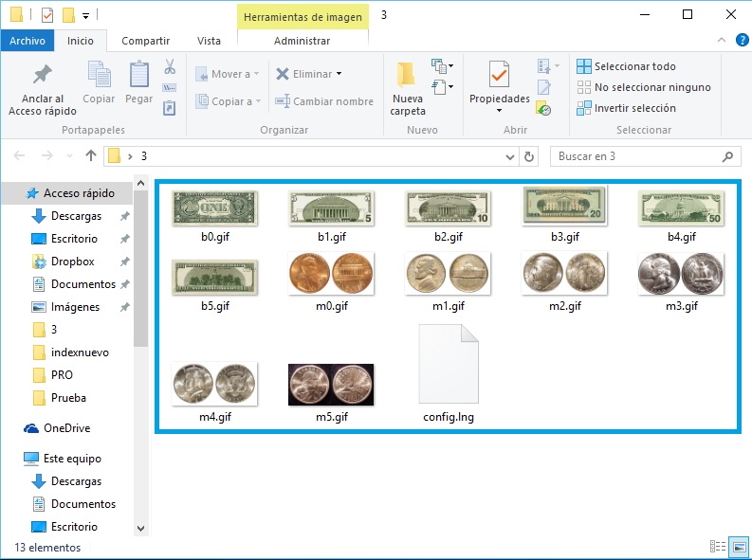
Task: Click the paste shortcut icon
Action: (170, 108)
